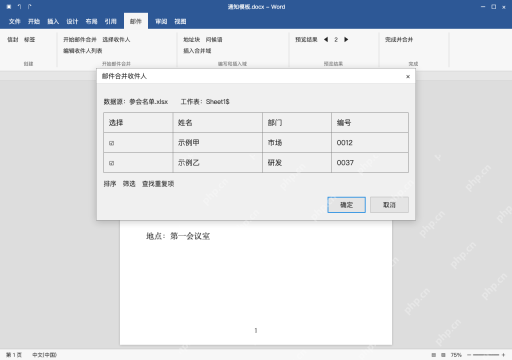Click the 确定 button
Image resolution: width=512 pixels, height=360 pixels.
(346, 205)
